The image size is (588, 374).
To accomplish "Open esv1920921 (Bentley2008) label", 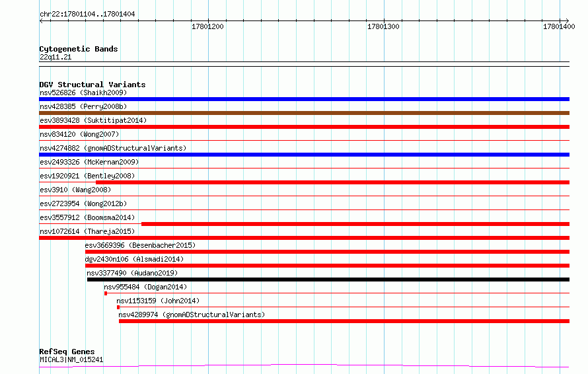I will tap(87, 176).
